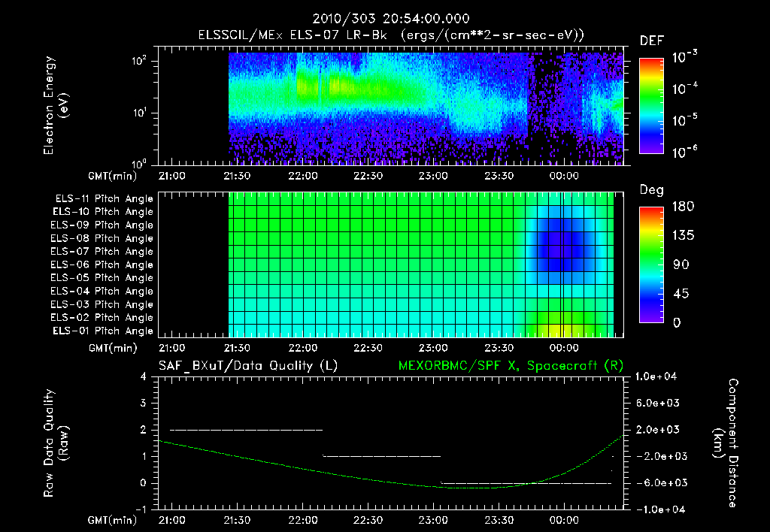Select the "ELS-05 Pitch Angle" row label
770x532 pixels.
[102, 278]
